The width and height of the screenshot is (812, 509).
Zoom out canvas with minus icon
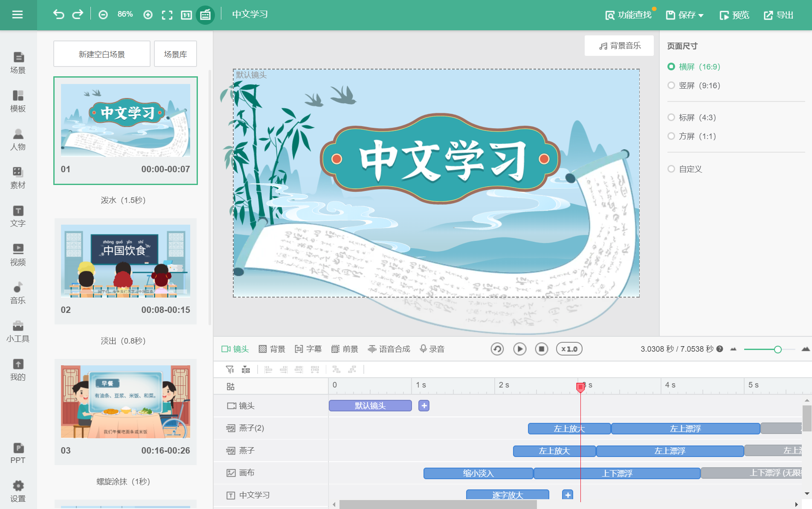coord(103,15)
